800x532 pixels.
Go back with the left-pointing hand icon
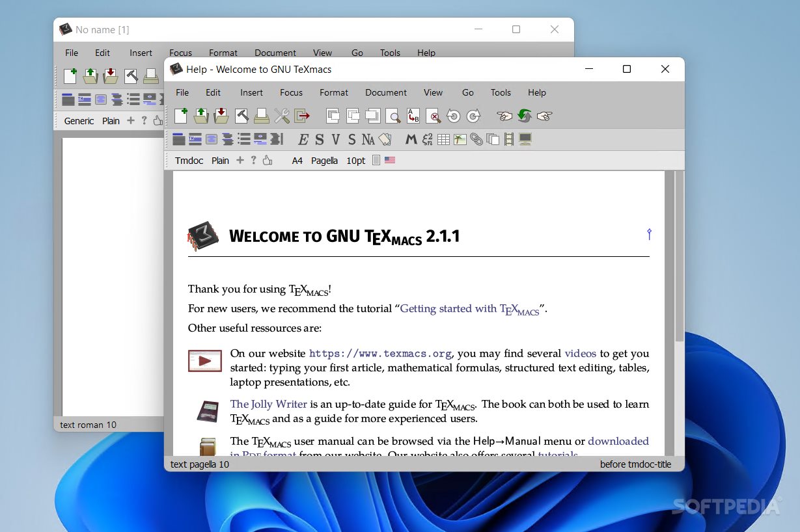[x=504, y=116]
